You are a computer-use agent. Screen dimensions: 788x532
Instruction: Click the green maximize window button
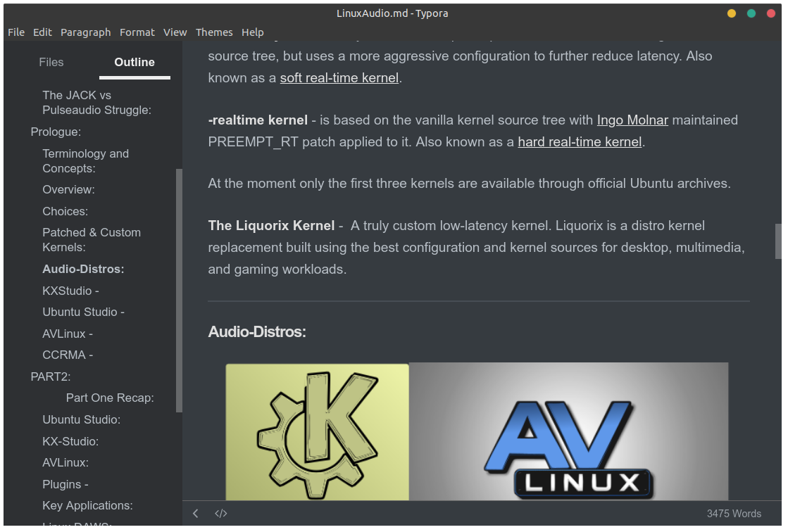point(752,13)
